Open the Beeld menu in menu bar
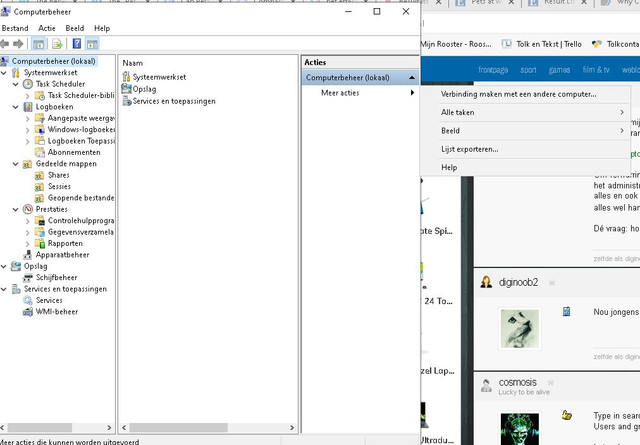Image resolution: width=640 pixels, height=445 pixels. (x=75, y=28)
